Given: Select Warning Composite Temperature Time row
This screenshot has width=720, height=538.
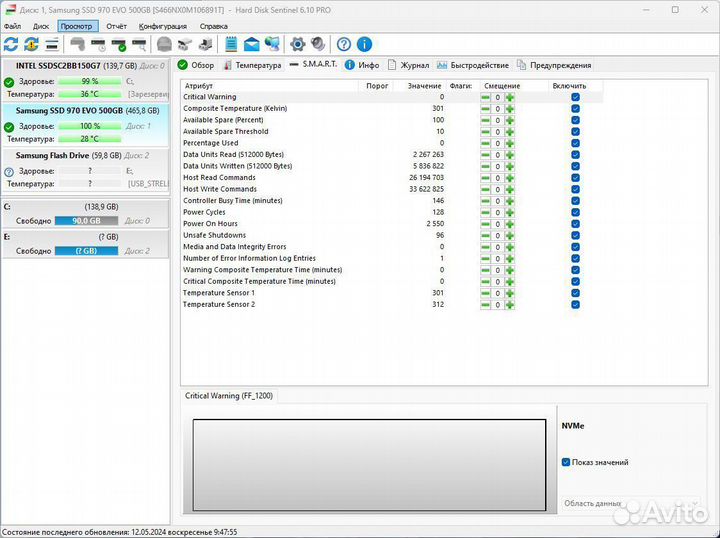Looking at the screenshot, I should click(392, 270).
